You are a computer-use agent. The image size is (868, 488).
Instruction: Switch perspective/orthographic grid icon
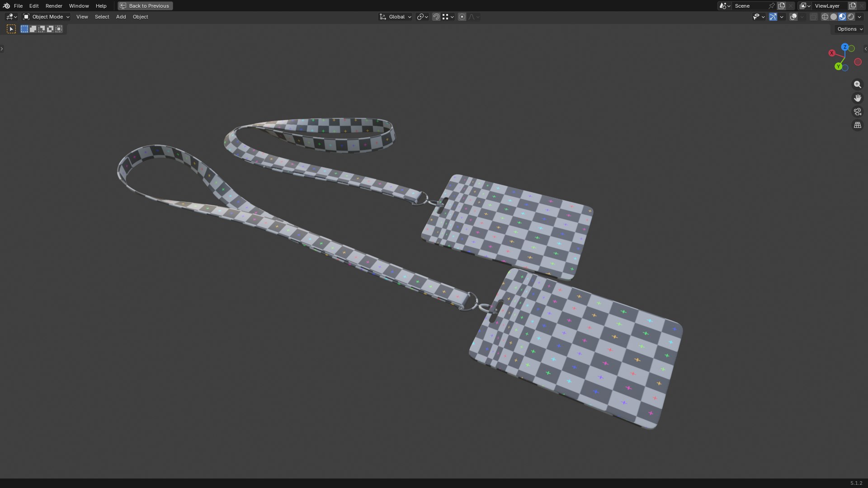(857, 125)
